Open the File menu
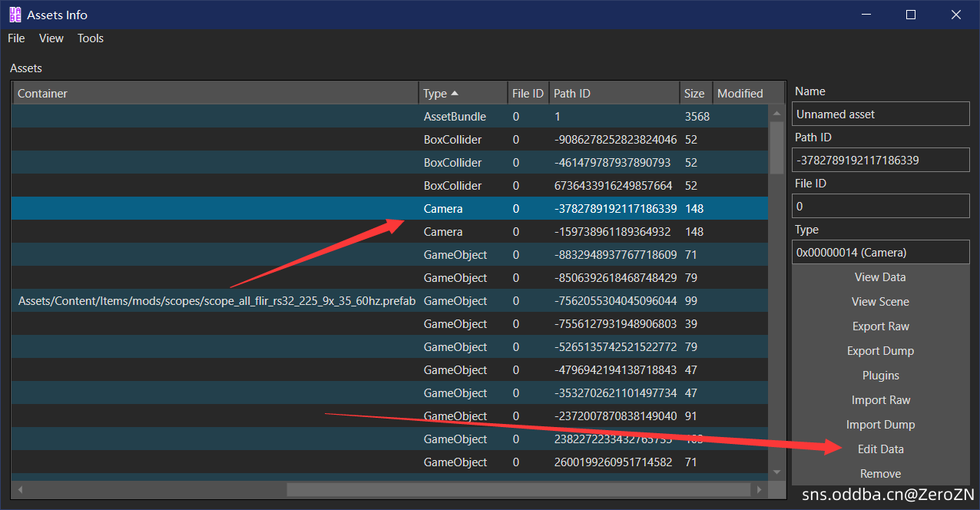The width and height of the screenshot is (980, 510). tap(16, 38)
